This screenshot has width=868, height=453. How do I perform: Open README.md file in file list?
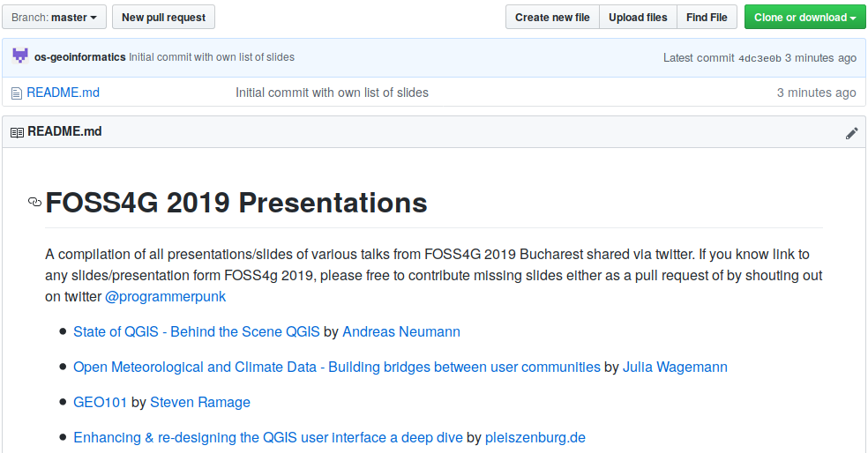[64, 93]
